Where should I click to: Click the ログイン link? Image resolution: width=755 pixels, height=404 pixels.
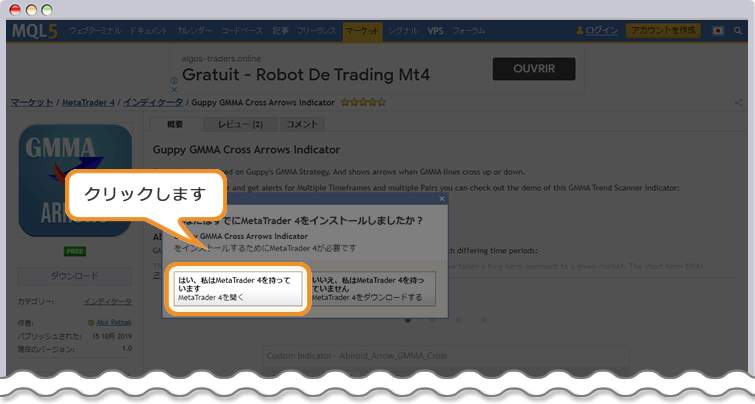coord(601,30)
